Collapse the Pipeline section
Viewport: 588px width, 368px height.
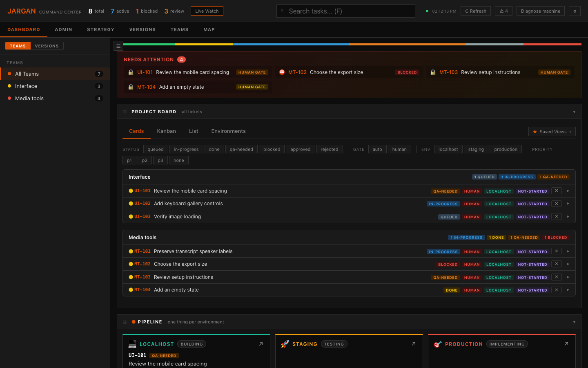(574, 322)
